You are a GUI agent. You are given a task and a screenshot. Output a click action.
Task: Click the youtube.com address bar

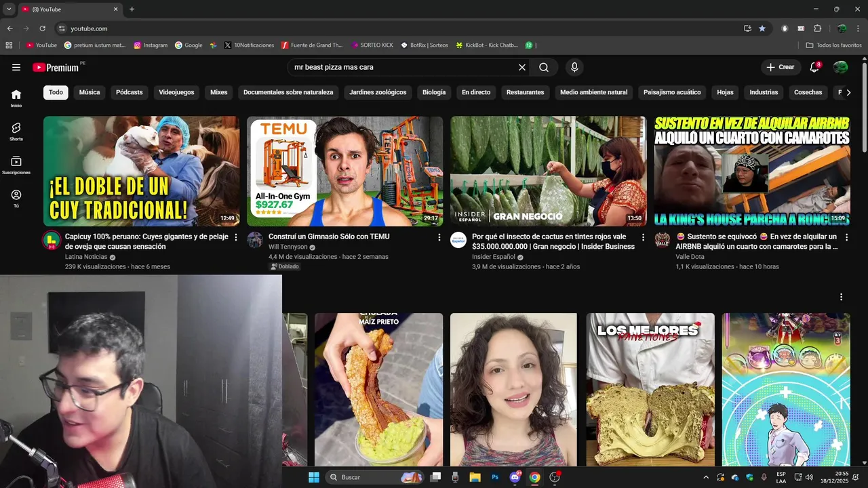(x=400, y=28)
